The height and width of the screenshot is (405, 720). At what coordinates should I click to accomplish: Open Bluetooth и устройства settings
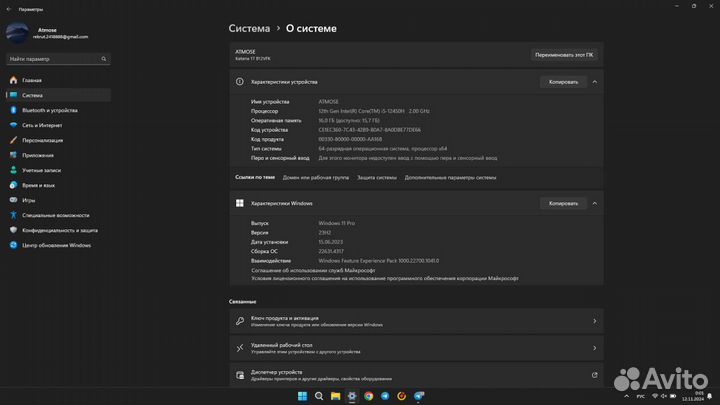coord(58,110)
